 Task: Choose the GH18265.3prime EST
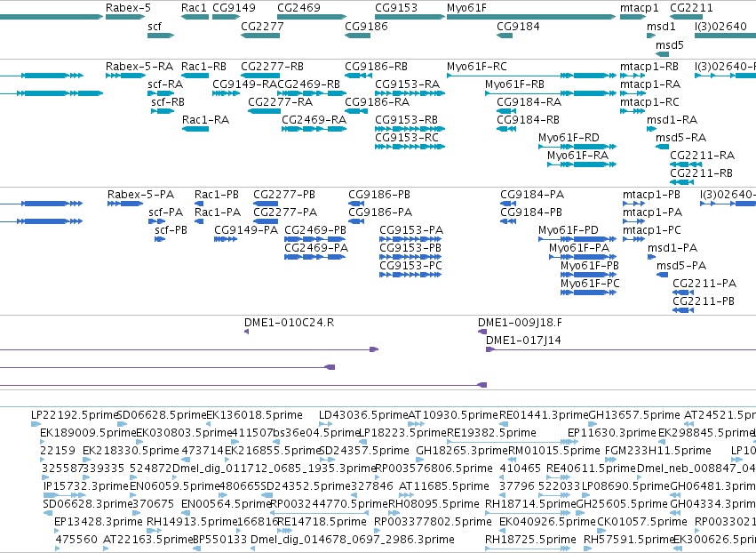point(419,460)
